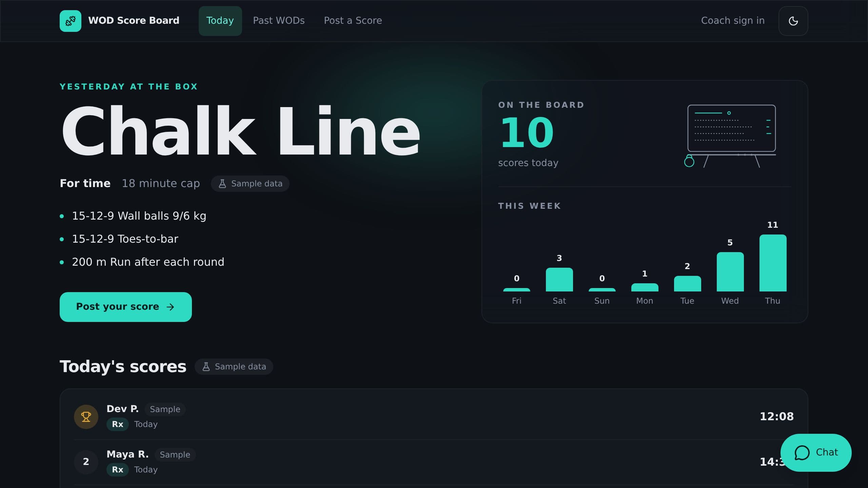Click 200 m Run after each round
868x488 pixels.
[x=148, y=262]
